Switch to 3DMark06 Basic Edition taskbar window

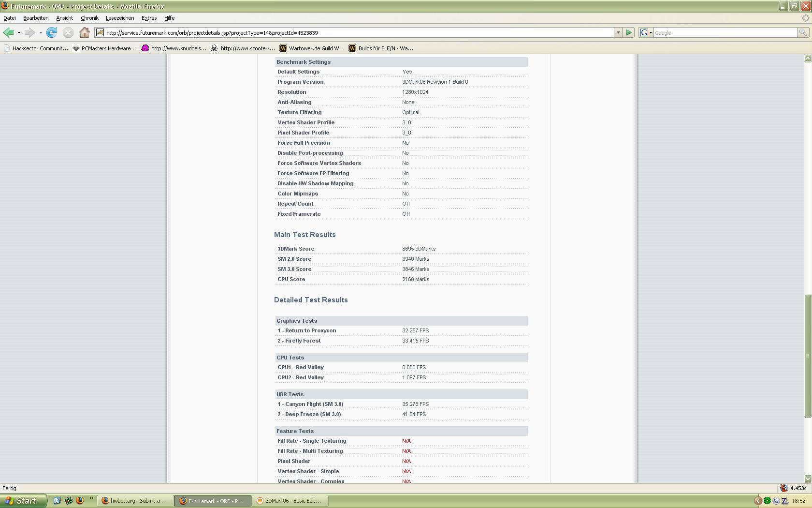pyautogui.click(x=290, y=501)
